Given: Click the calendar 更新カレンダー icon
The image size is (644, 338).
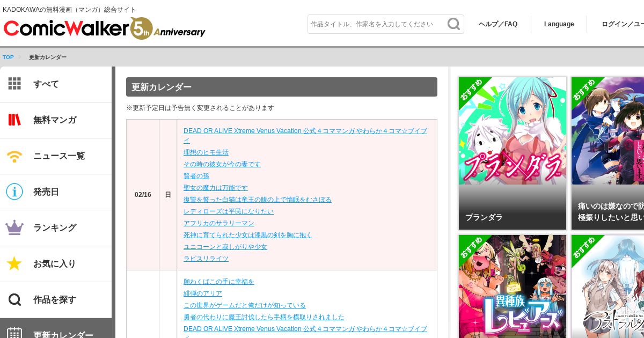Looking at the screenshot, I should tap(14, 334).
